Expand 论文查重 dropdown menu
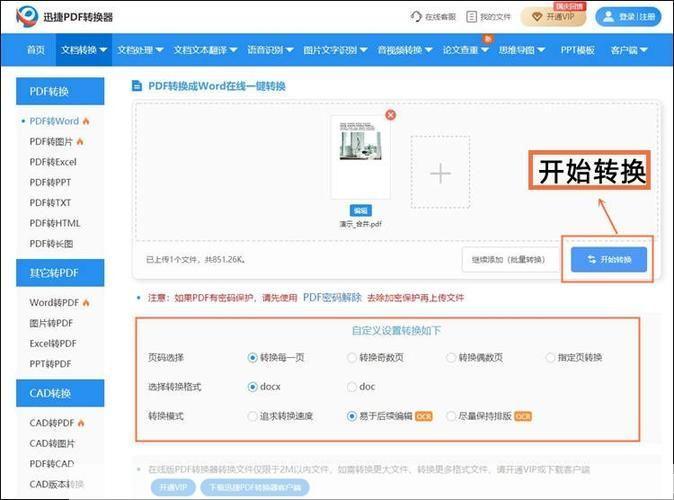674x500 pixels. (466, 50)
